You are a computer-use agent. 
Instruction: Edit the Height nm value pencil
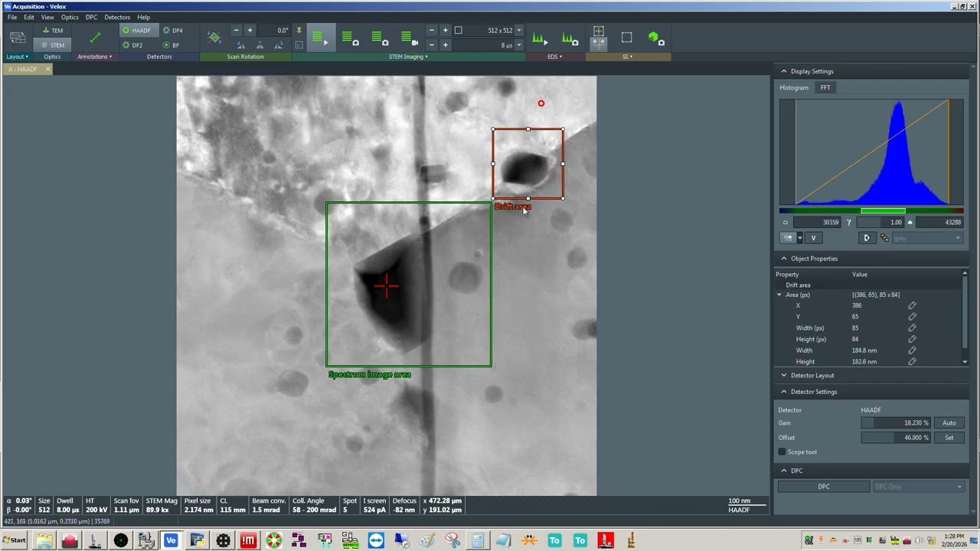(912, 362)
